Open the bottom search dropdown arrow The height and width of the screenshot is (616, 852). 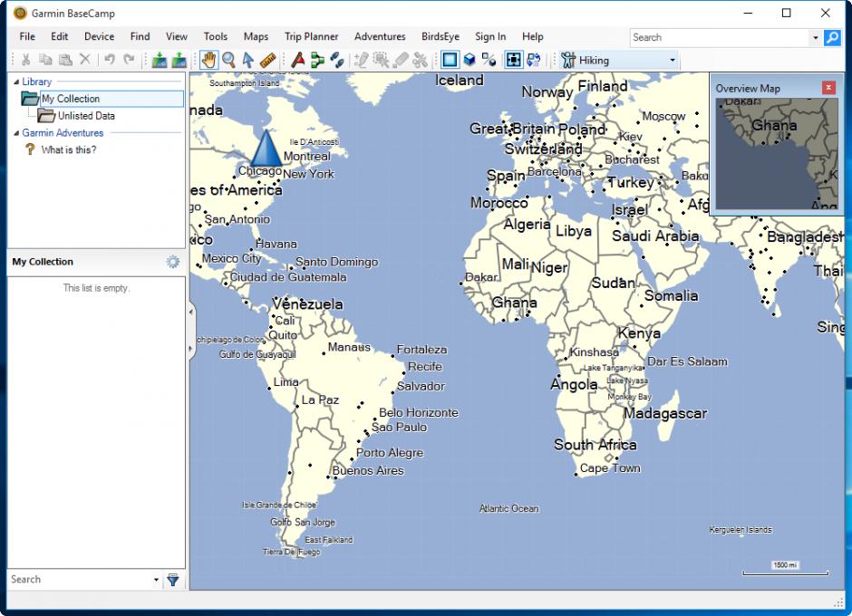[156, 580]
